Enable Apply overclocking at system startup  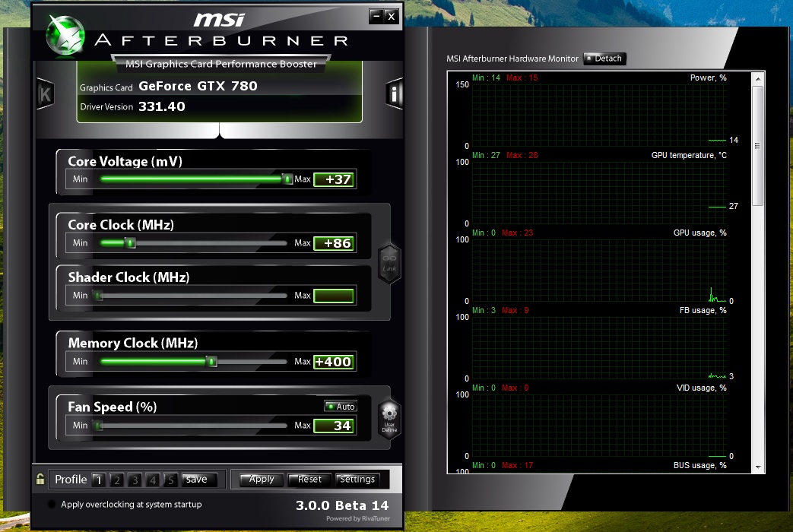tap(51, 504)
